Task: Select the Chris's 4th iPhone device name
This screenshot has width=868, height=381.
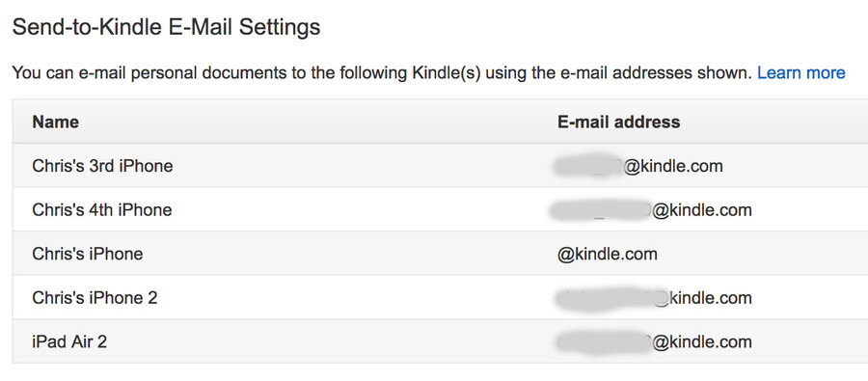Action: pos(102,210)
